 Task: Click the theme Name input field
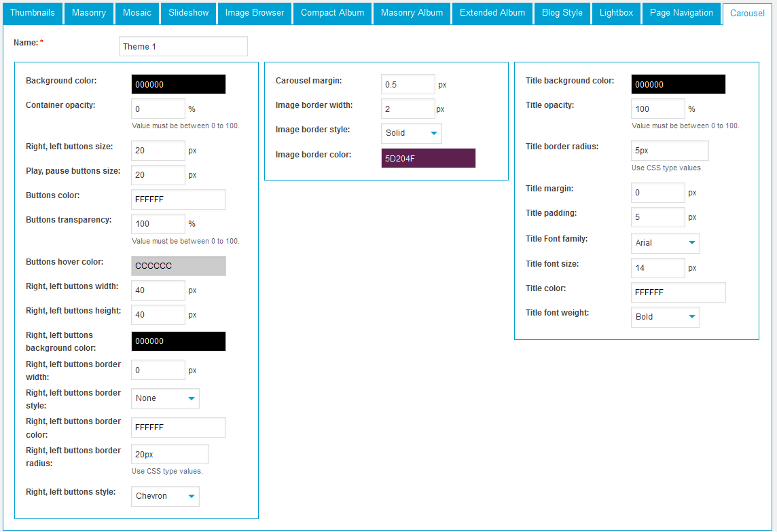(x=183, y=46)
